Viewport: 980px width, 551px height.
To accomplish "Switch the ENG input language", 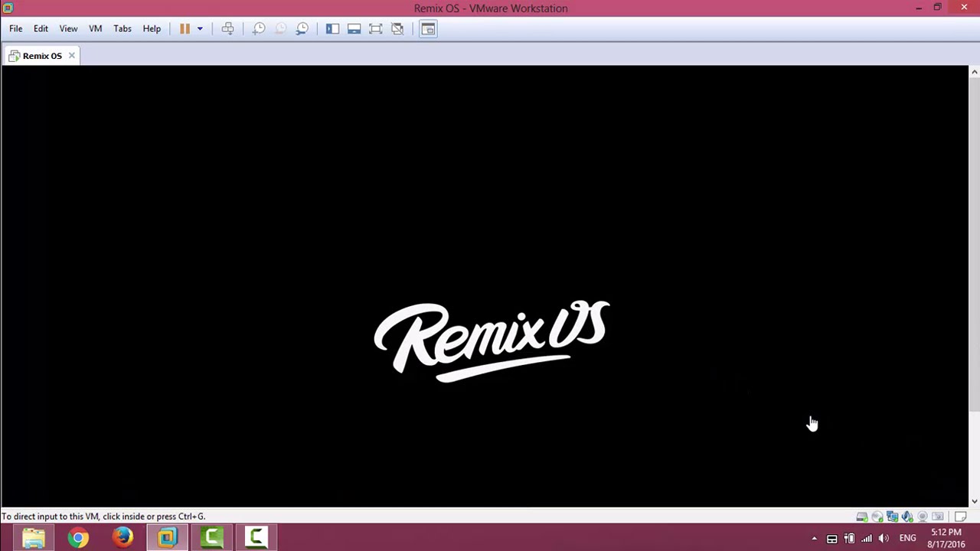I will 908,539.
